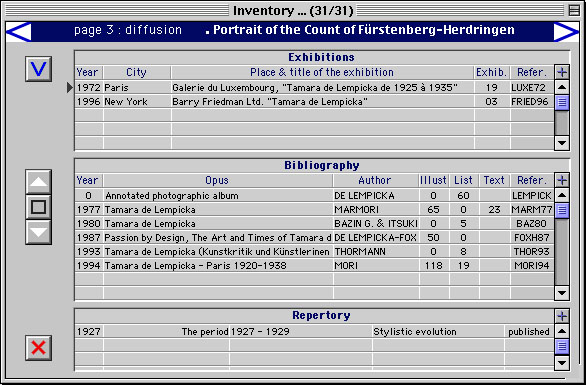Click the LEMPICK reference cell
This screenshot has height=385, width=586.
click(531, 195)
